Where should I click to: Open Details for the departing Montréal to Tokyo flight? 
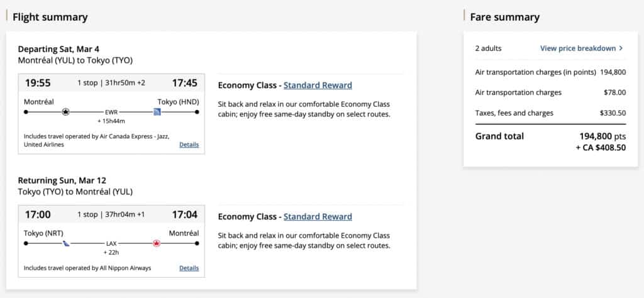pos(189,145)
